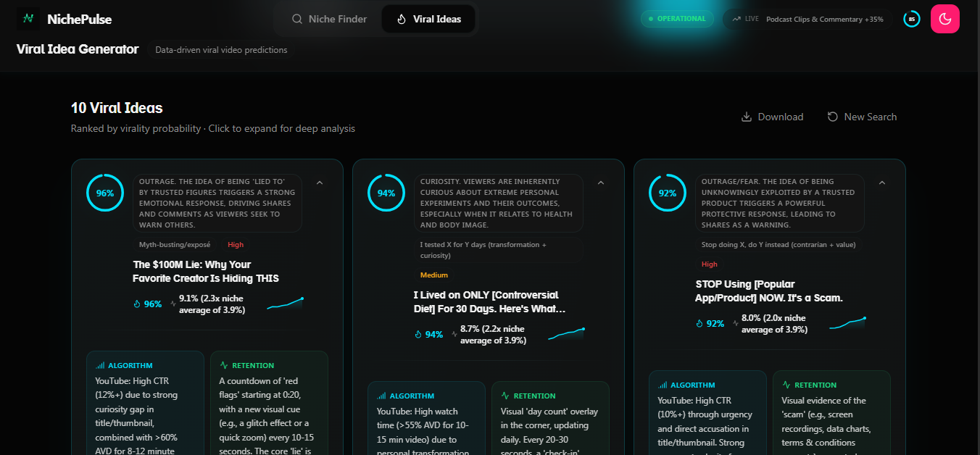Viewport: 980px width, 455px height.
Task: Click the magnifier icon beside Niche Finder
Action: pyautogui.click(x=296, y=19)
